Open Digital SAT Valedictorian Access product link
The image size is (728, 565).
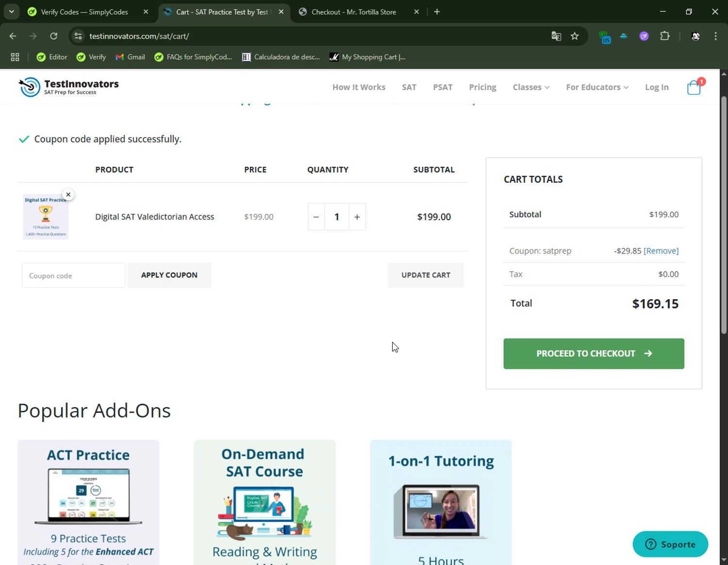154,217
